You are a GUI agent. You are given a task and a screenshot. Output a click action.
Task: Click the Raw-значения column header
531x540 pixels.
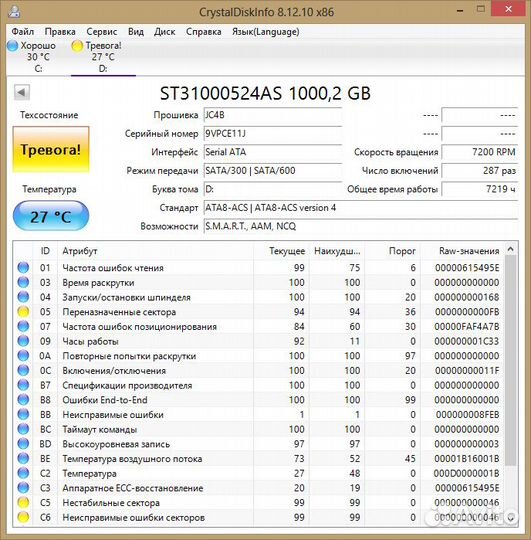click(461, 251)
